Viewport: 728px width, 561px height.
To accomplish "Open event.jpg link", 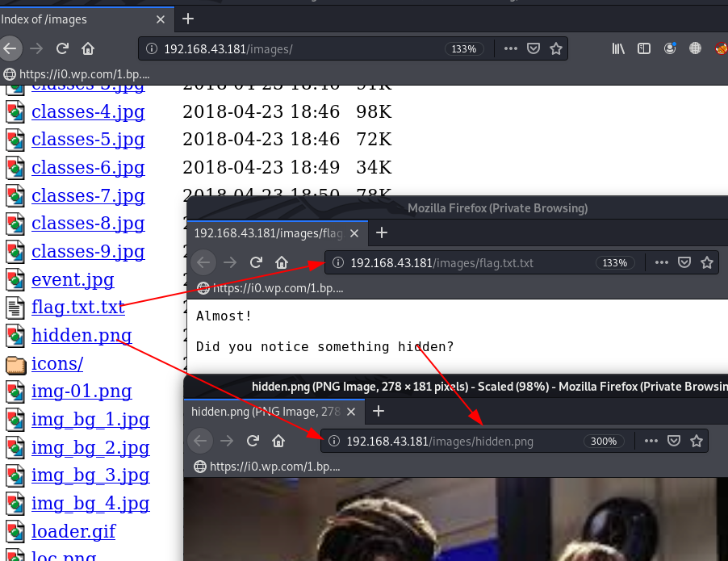I will tap(73, 280).
